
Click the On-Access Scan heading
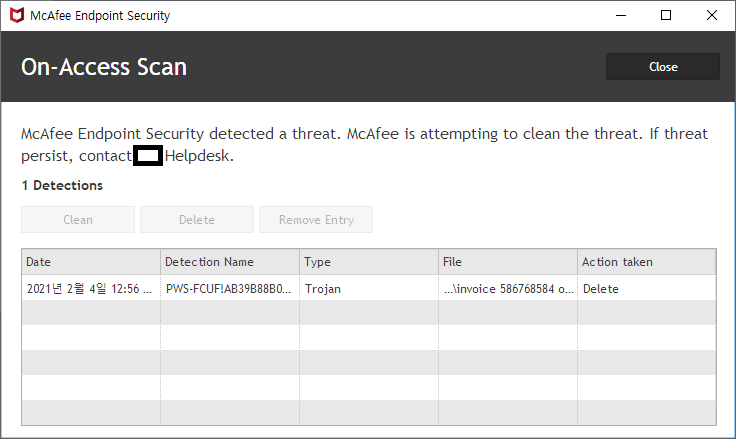point(104,67)
